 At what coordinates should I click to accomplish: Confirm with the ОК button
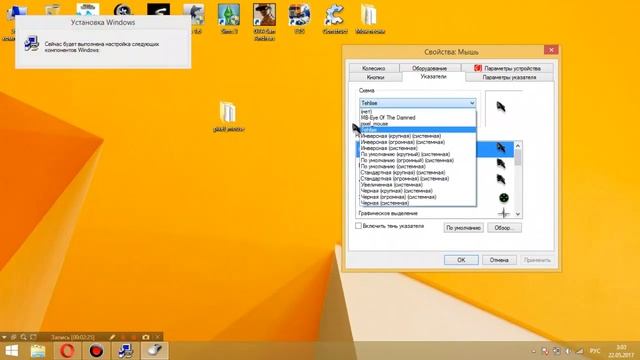pyautogui.click(x=461, y=260)
